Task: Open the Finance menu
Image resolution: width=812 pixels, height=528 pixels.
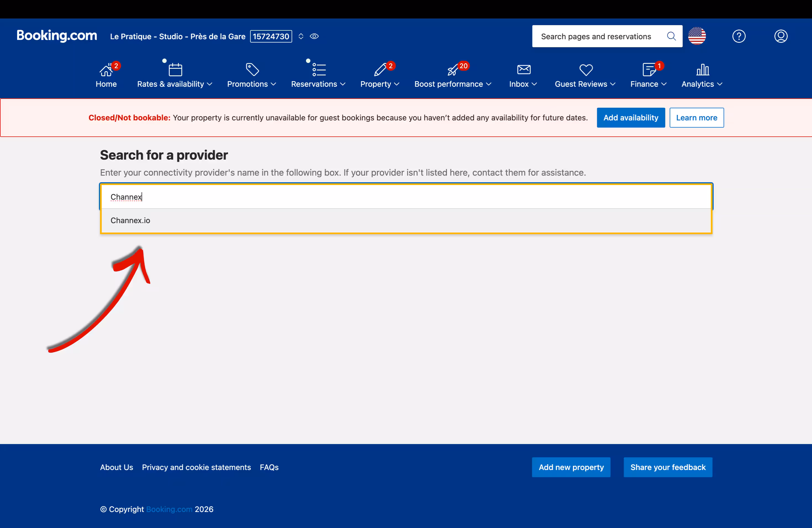Action: (648, 84)
